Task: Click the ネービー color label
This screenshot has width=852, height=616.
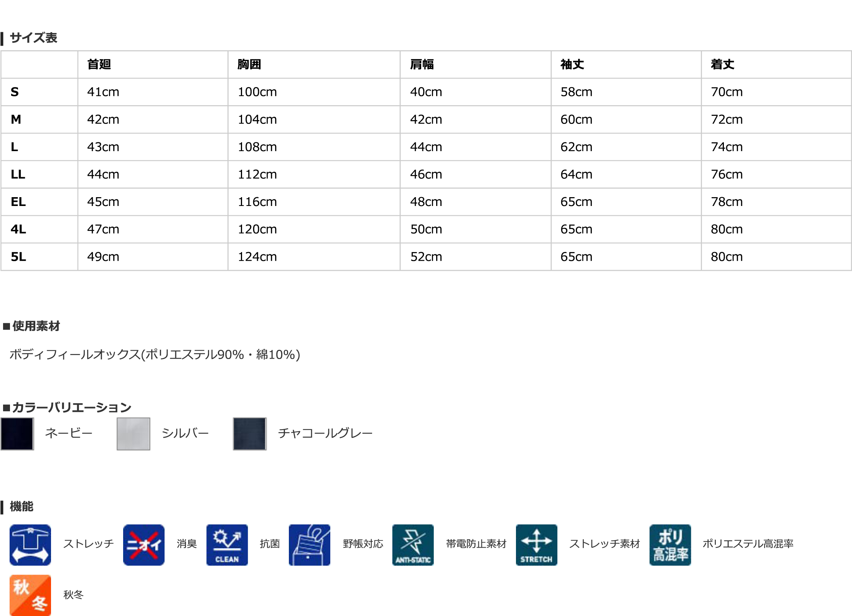Action: tap(69, 433)
